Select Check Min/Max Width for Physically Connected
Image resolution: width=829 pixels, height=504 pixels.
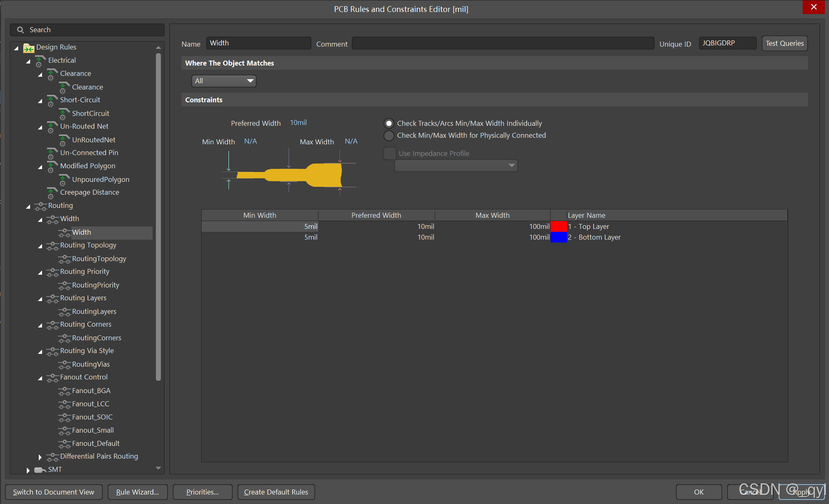click(x=389, y=135)
